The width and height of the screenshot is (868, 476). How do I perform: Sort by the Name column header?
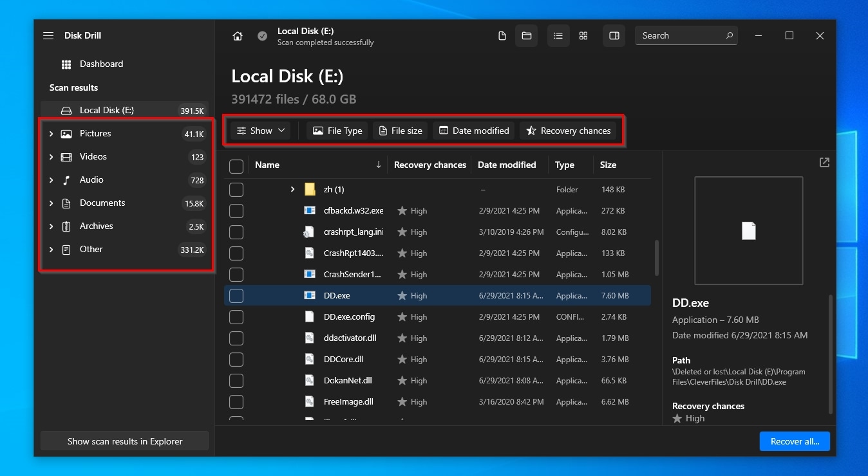[267, 165]
